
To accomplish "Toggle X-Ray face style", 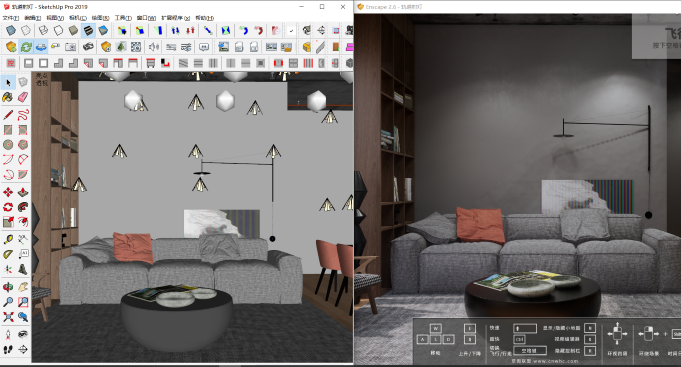I will click(x=11, y=30).
